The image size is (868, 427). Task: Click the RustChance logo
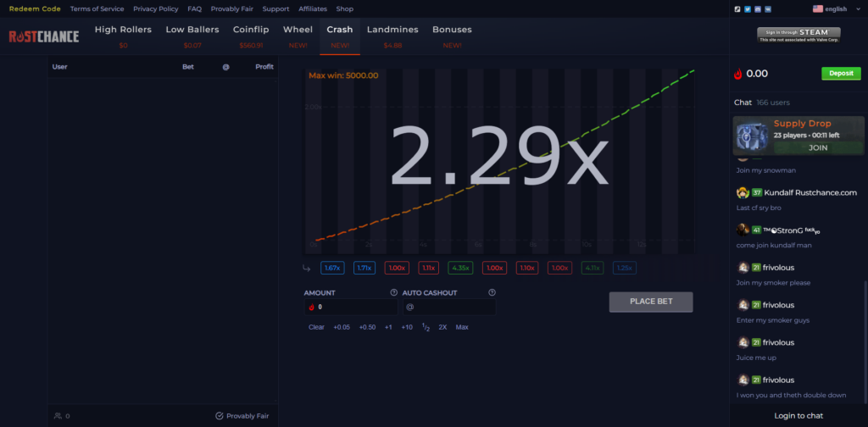pyautogui.click(x=44, y=36)
